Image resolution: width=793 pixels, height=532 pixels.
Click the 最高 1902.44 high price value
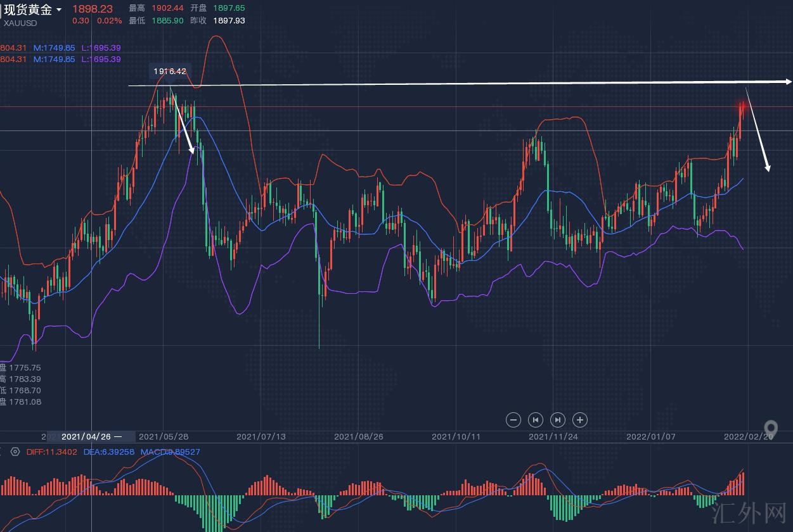click(x=167, y=8)
